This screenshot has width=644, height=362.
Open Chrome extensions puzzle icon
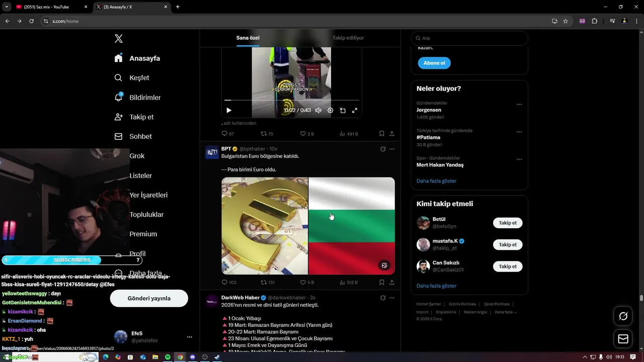[x=595, y=21]
